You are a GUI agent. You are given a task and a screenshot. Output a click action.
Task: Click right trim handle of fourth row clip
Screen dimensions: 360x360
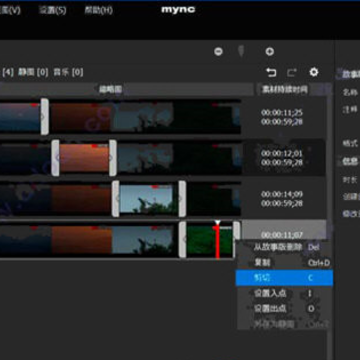tap(236, 231)
